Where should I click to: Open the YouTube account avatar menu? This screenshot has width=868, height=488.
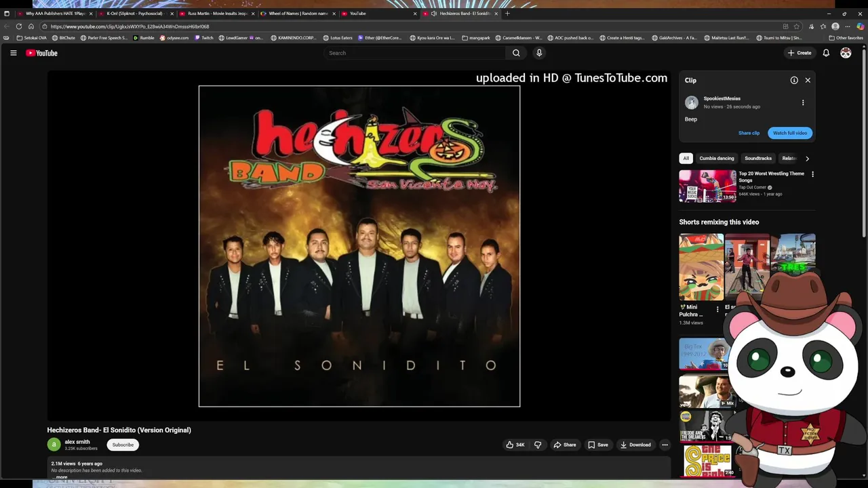[846, 53]
